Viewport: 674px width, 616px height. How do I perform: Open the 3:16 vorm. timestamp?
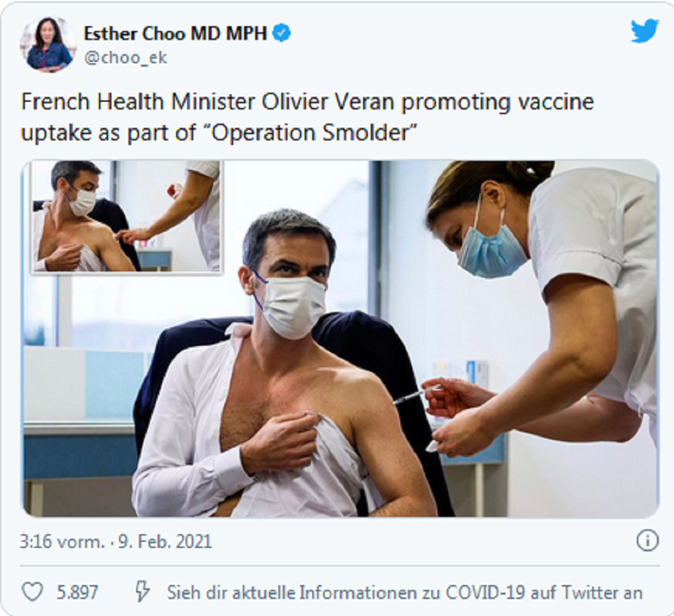coord(62,541)
